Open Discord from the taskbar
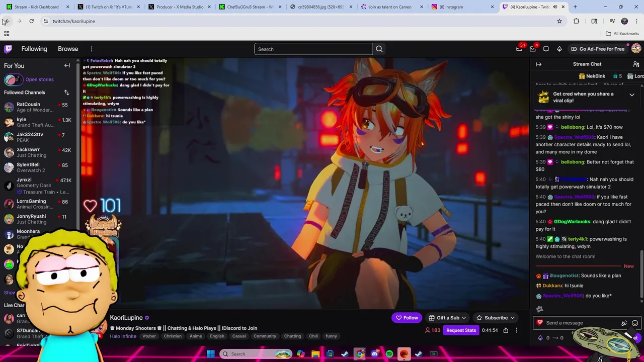Screen dimensions: 644x362 (x=374, y=354)
